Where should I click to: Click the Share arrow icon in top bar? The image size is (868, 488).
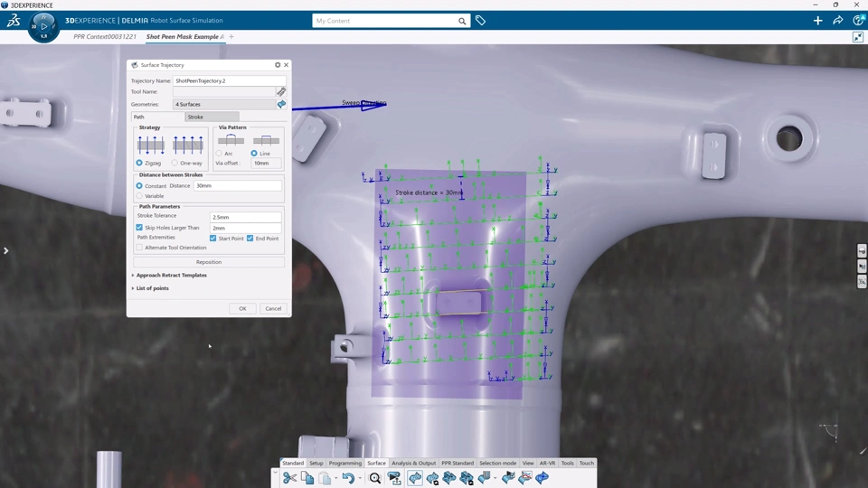(837, 21)
